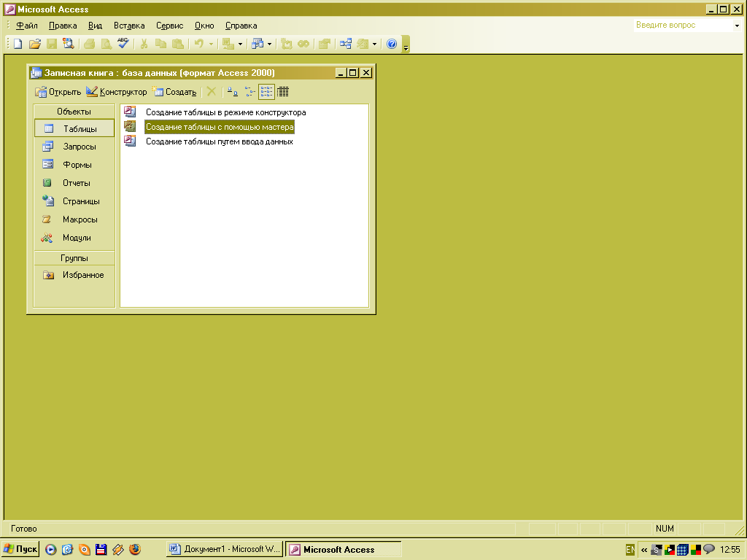Select Таблицы in the objects pane
The image size is (747, 560).
74,128
